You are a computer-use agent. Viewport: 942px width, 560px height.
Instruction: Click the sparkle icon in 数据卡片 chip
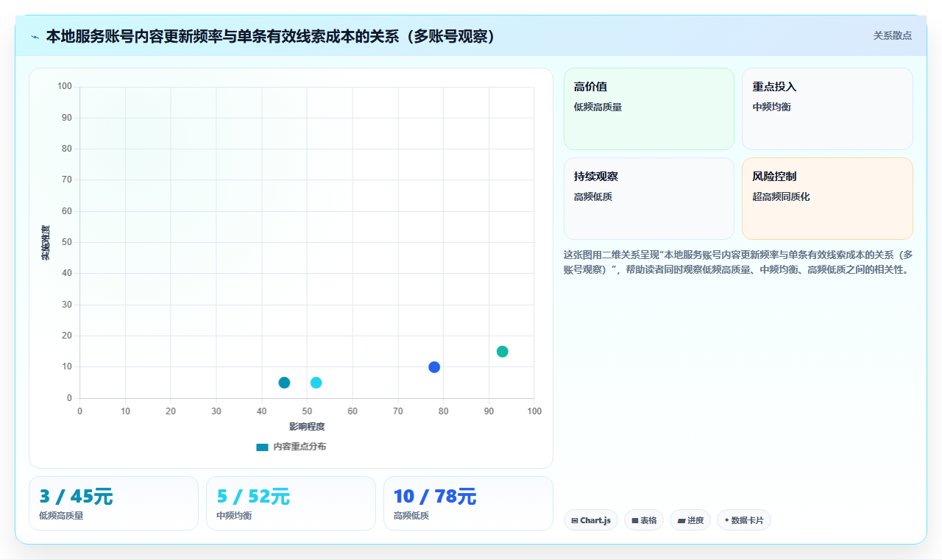[x=726, y=520]
